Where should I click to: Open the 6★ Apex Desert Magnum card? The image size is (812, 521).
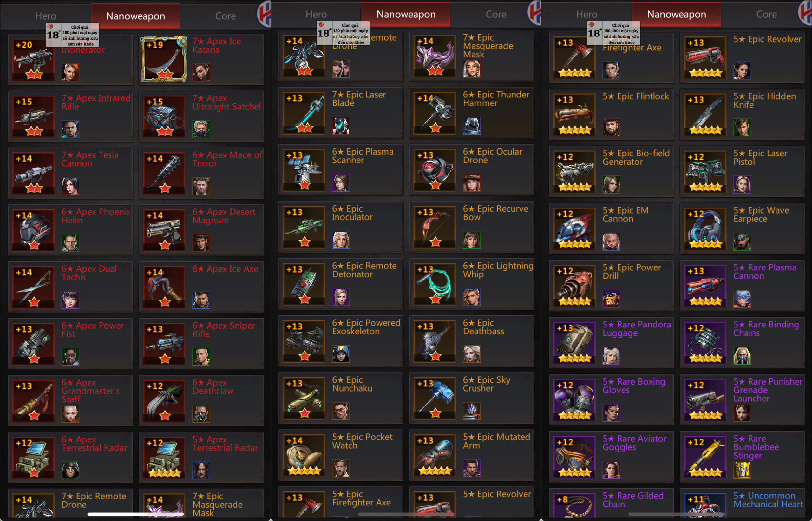[x=201, y=230]
